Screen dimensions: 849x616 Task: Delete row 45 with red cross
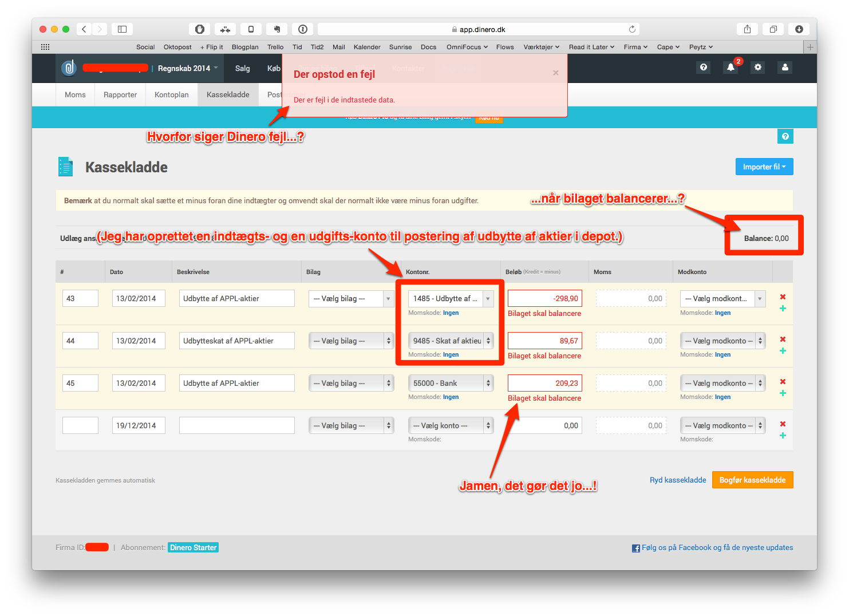coord(783,381)
